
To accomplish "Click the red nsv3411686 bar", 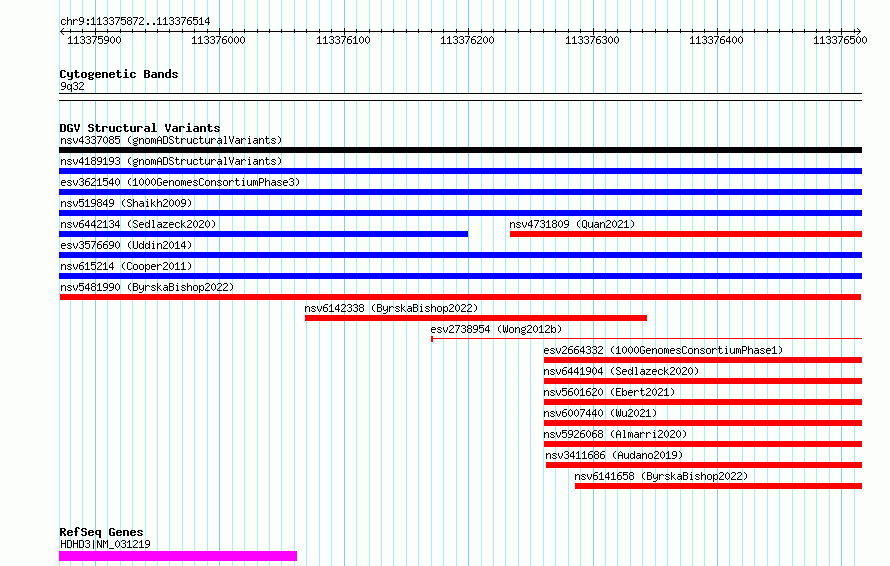I will [x=704, y=466].
